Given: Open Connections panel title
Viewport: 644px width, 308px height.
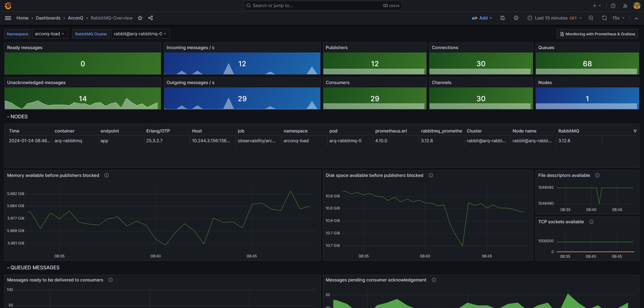Looking at the screenshot, I should point(445,48).
